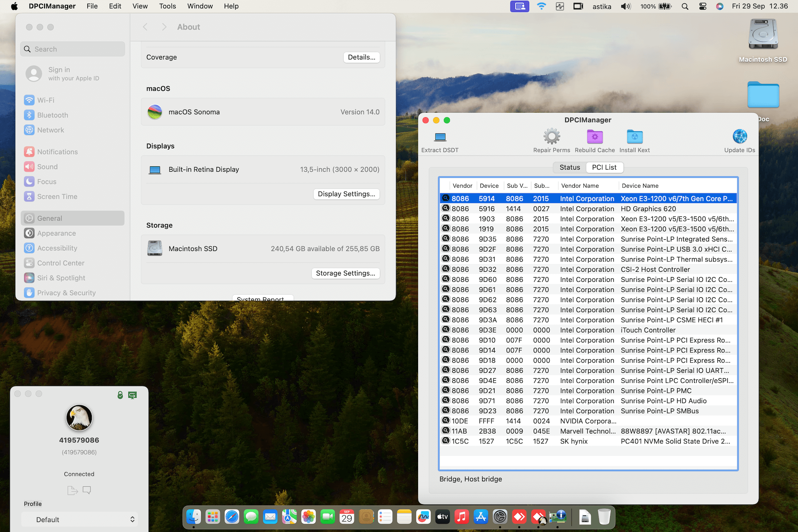
Task: Click the chat bubble icon under Connected
Action: click(87, 490)
